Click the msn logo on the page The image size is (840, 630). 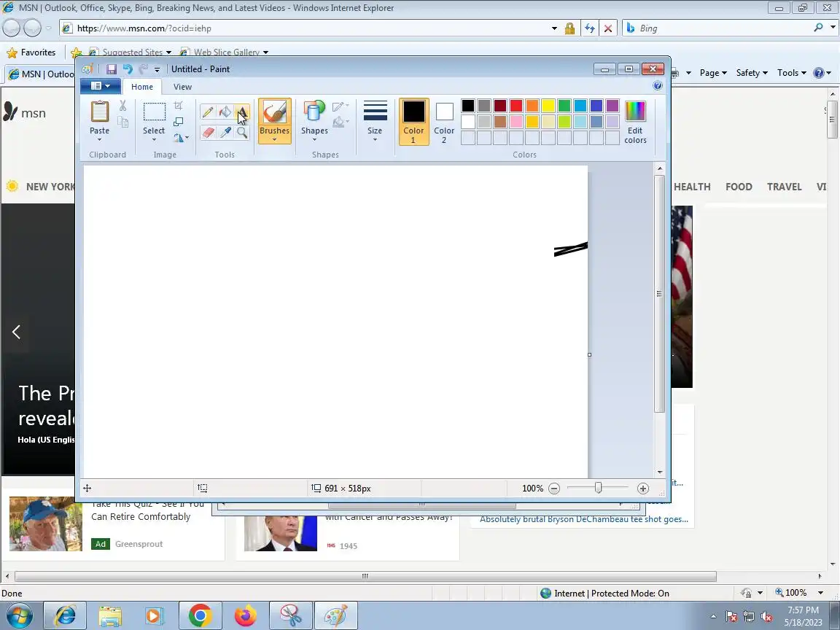(25, 112)
